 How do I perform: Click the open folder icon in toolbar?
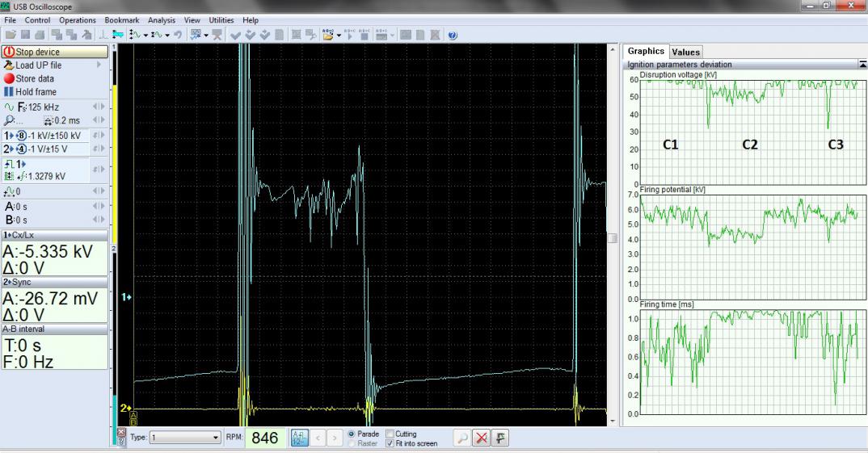coord(10,36)
